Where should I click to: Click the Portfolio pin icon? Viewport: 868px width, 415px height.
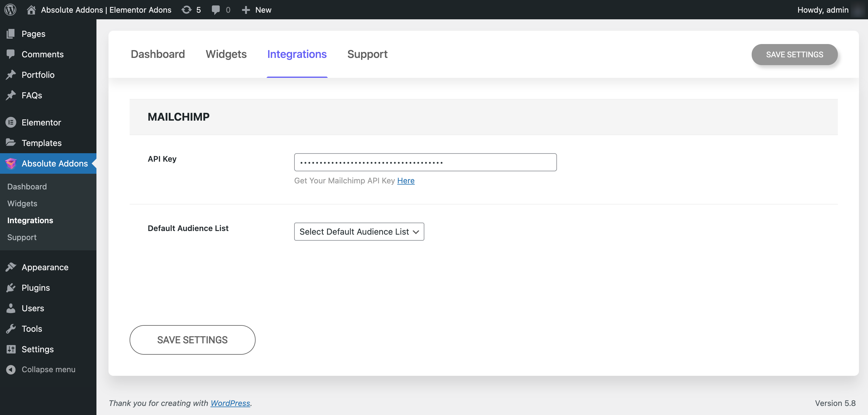[11, 74]
